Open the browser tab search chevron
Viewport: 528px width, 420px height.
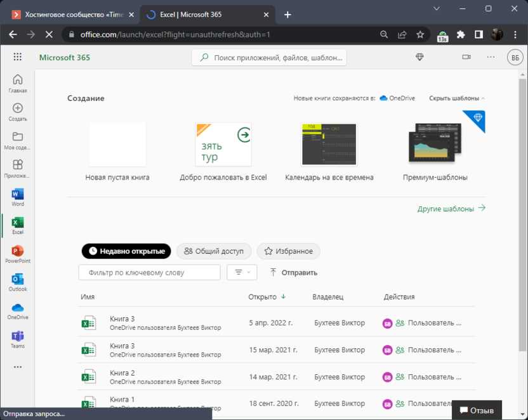pos(437,9)
